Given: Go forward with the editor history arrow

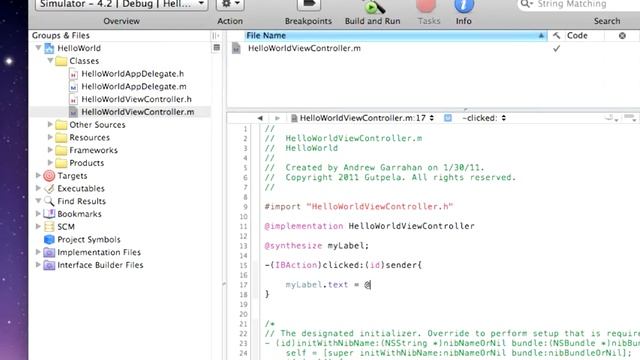Looking at the screenshot, I should (x=277, y=118).
